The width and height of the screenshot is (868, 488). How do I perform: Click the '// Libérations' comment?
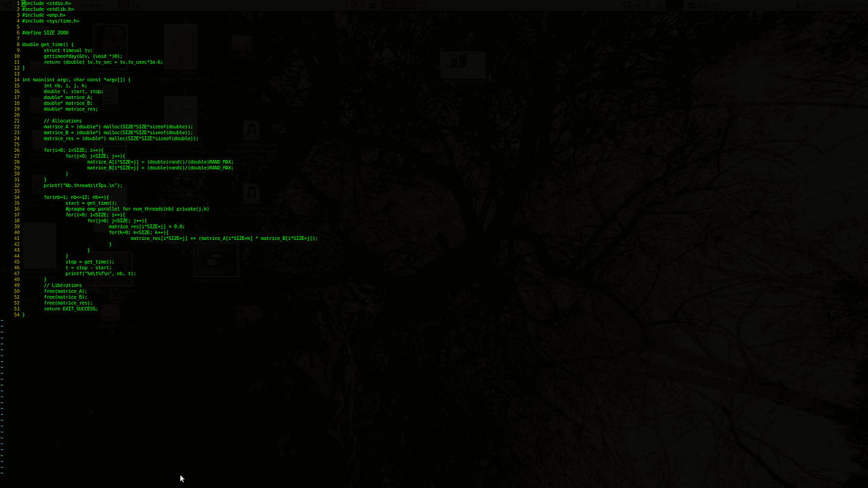tap(62, 285)
